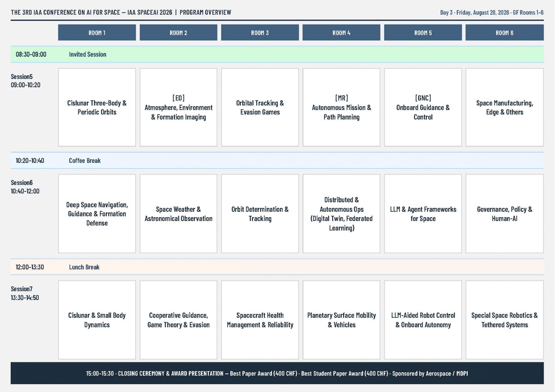Click the Closing Ceremony & Award Presentation banner
The width and height of the screenshot is (555, 392).
coord(277,373)
